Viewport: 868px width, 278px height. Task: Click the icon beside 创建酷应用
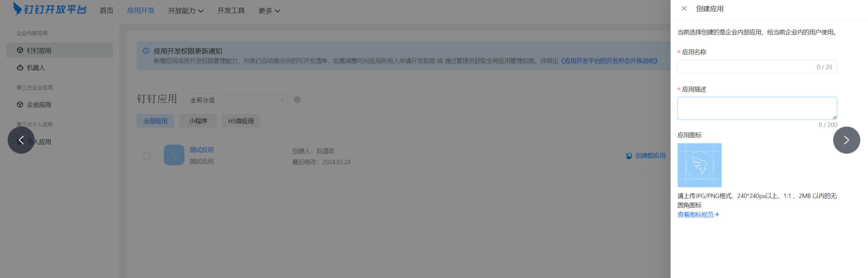point(629,156)
